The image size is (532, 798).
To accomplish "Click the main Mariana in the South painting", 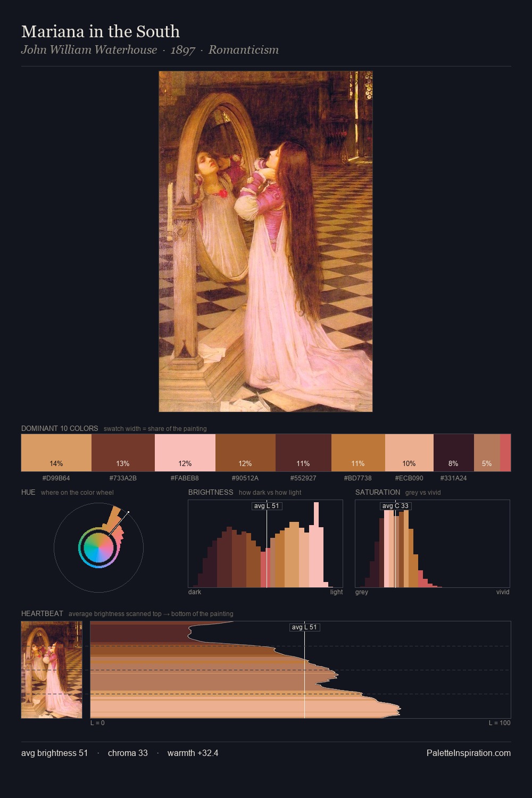I will pos(265,242).
